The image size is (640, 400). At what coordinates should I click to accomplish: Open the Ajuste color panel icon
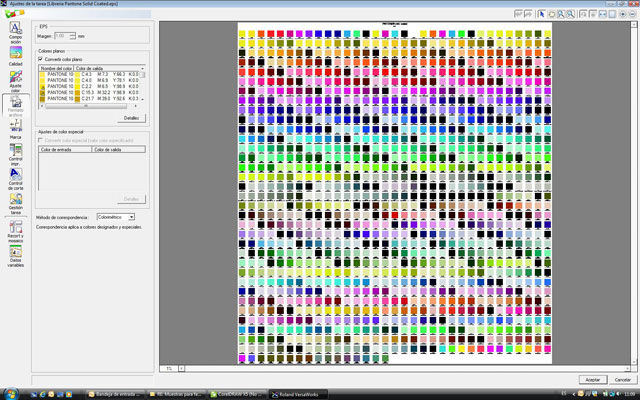[15, 83]
